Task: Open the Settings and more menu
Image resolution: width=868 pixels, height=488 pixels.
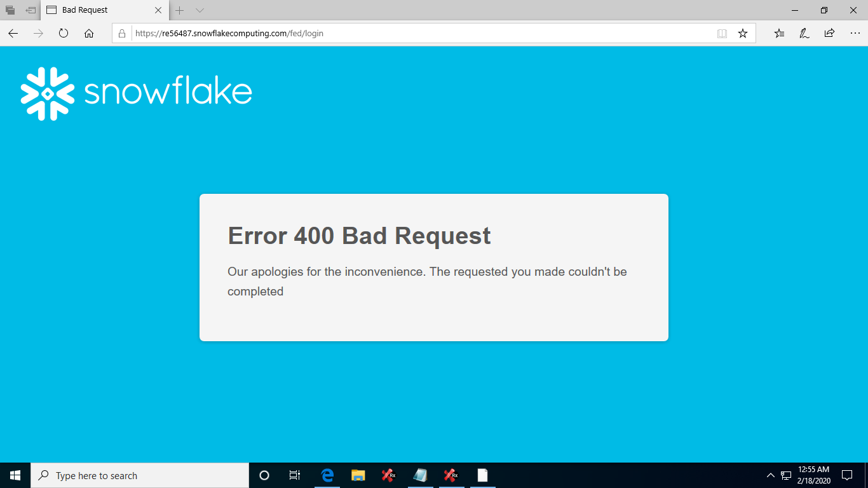Action: (x=855, y=34)
